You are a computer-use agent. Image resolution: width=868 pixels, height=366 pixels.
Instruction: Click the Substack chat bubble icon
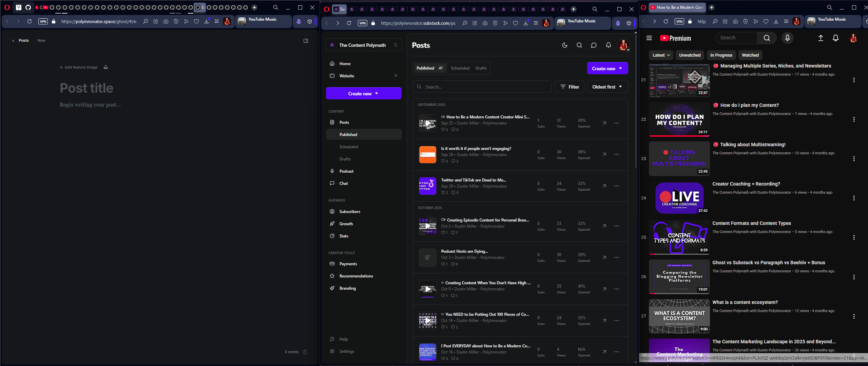point(594,45)
